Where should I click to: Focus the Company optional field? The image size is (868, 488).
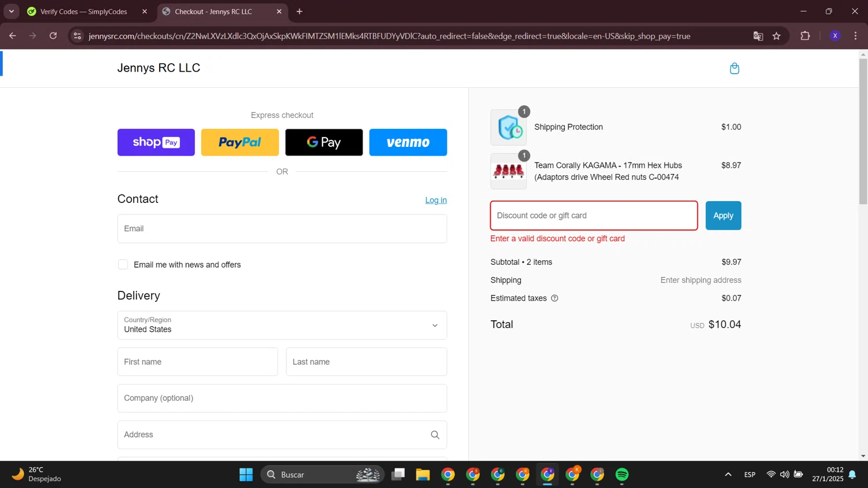pyautogui.click(x=282, y=398)
